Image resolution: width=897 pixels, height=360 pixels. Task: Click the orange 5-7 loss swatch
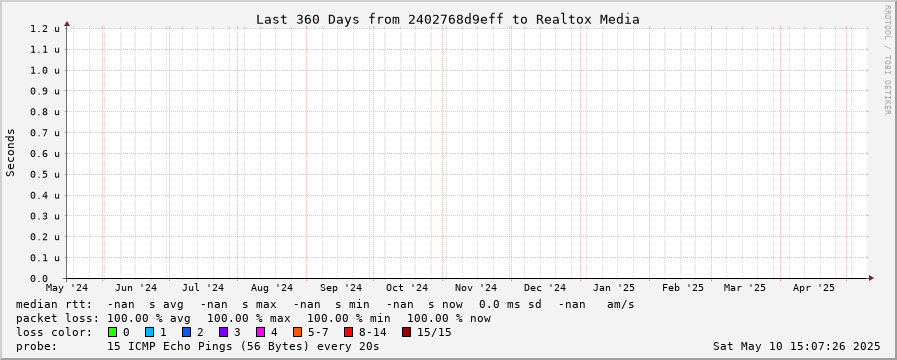tap(297, 332)
